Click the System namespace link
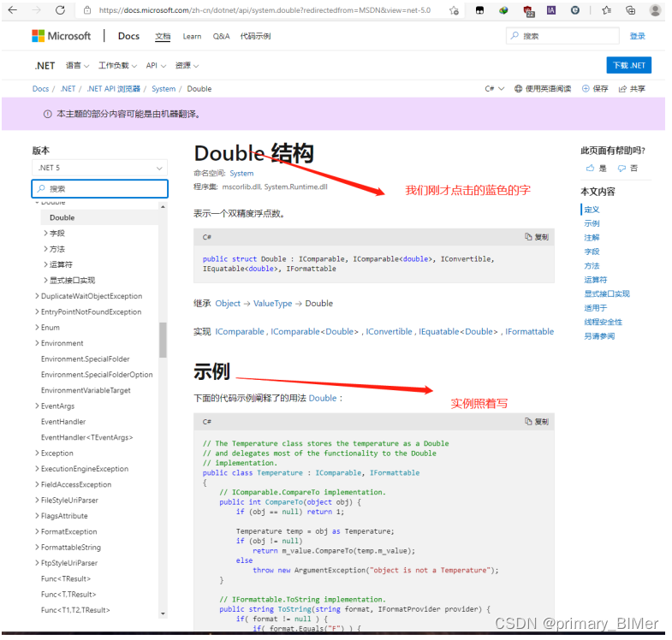This screenshot has height=640, width=672. pos(241,173)
